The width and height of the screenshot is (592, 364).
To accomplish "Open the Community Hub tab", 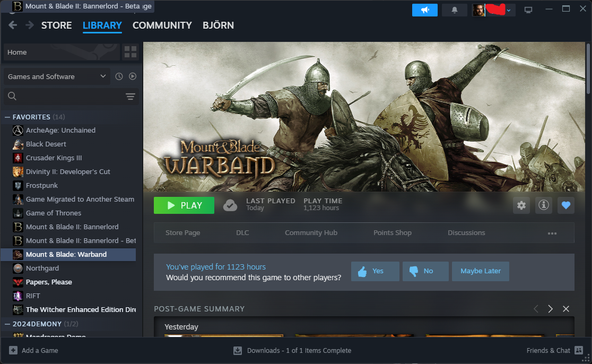I will [311, 233].
